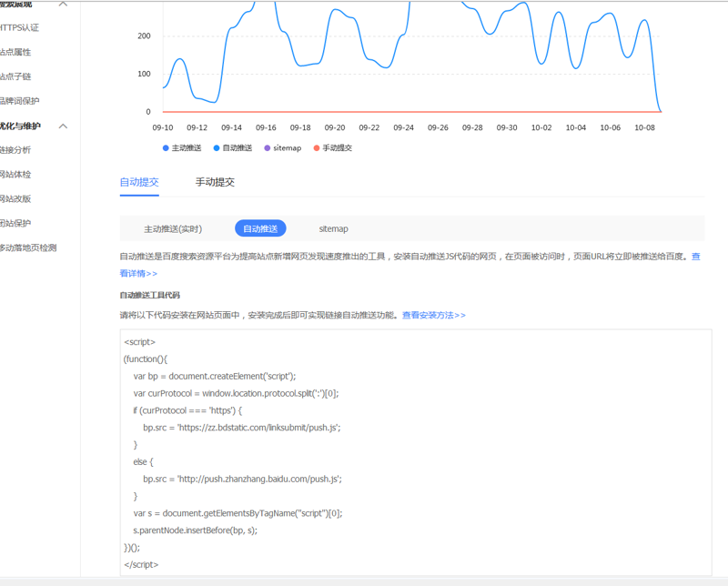Open 网站改版 in sidebar

(x=15, y=198)
